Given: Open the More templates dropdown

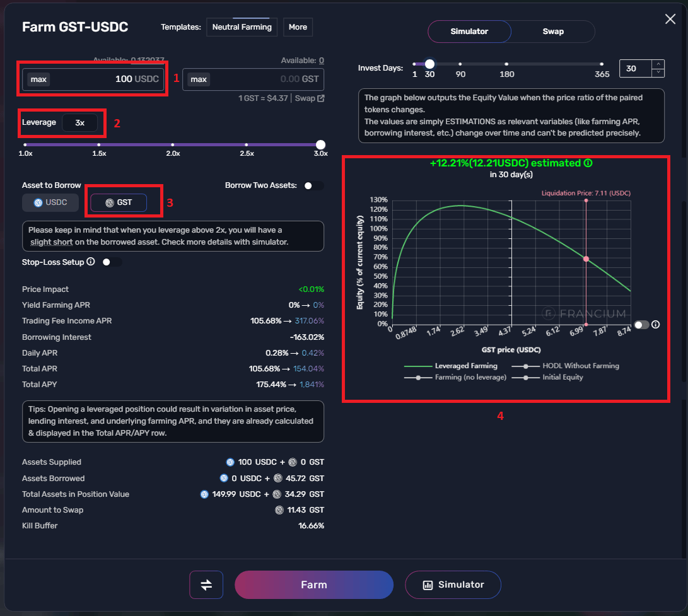Looking at the screenshot, I should [x=298, y=27].
